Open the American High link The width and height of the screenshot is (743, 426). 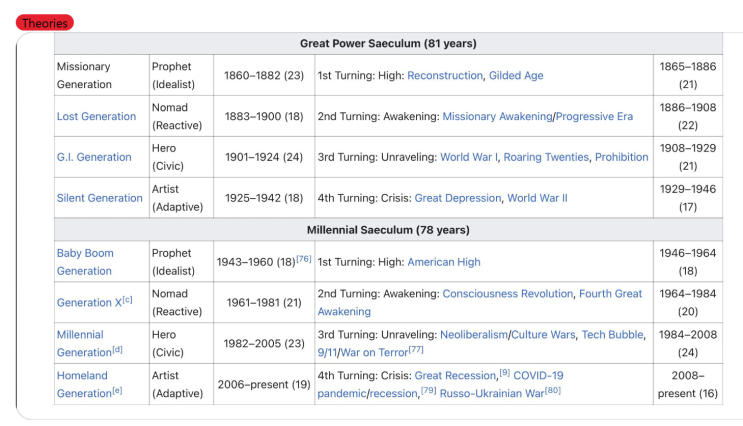(x=444, y=262)
